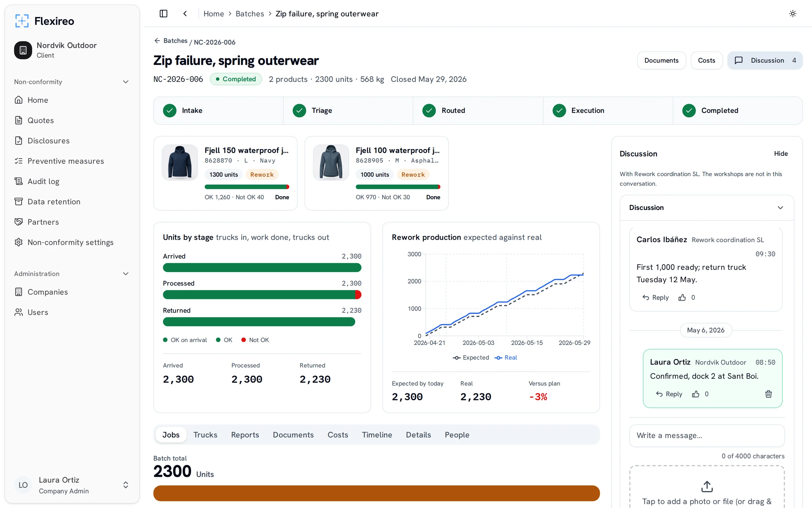Switch to the Reports tab
This screenshot has width=812, height=508.
[245, 435]
